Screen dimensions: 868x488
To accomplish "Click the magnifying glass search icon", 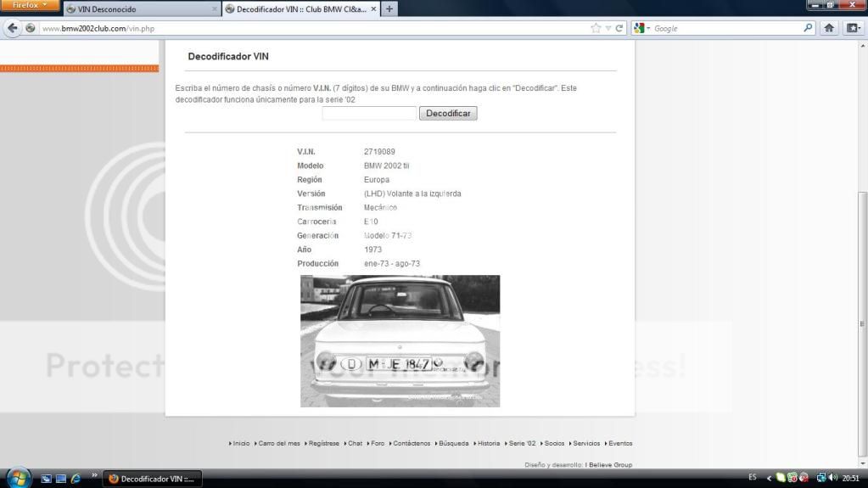I will pos(809,28).
